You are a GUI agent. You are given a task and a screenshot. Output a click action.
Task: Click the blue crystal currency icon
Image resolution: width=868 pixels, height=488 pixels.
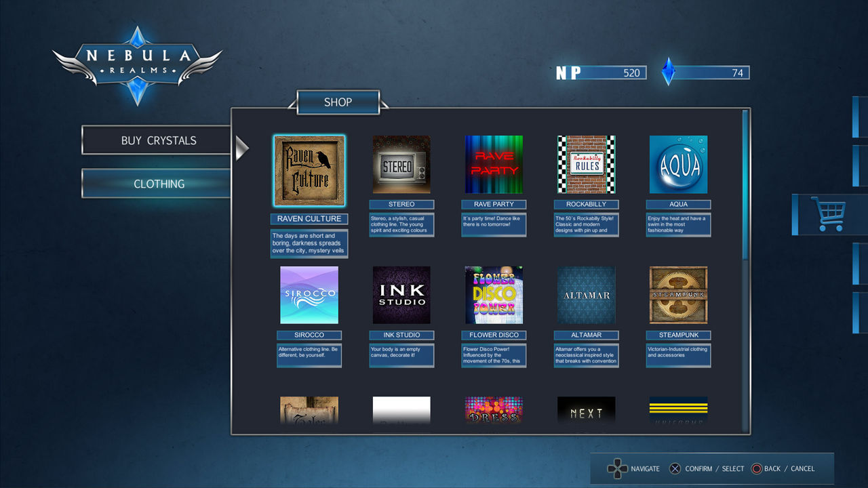[669, 72]
